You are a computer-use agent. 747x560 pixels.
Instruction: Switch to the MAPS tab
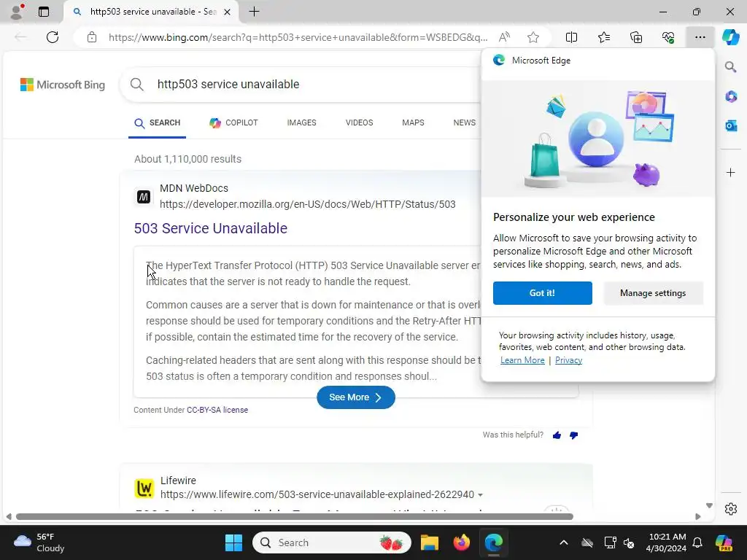pos(413,122)
